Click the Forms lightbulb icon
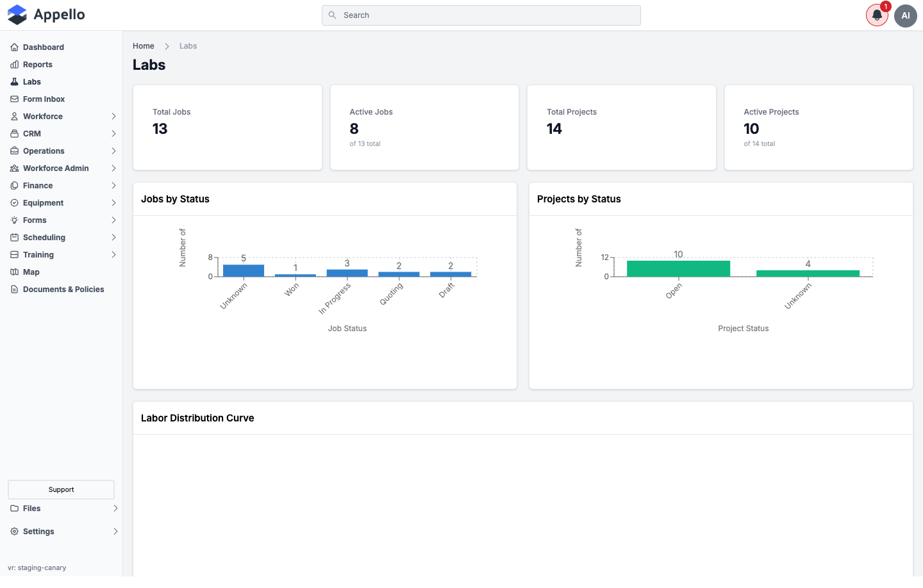923x588 pixels. (14, 220)
